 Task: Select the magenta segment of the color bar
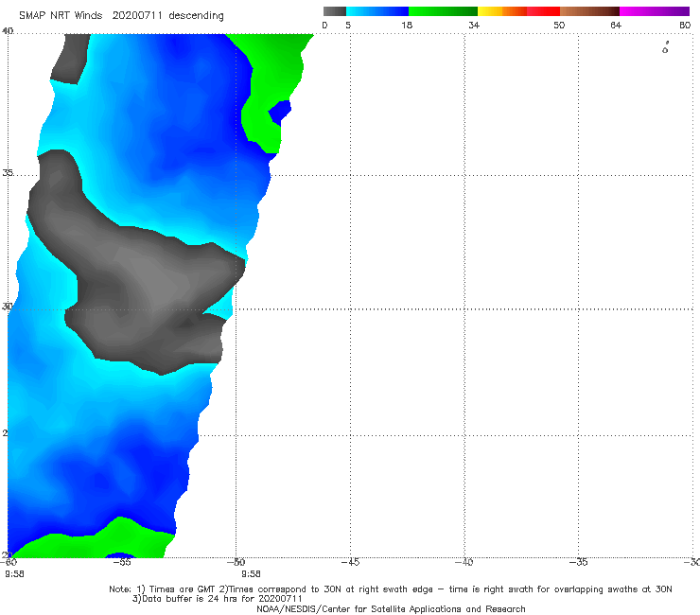click(x=655, y=11)
